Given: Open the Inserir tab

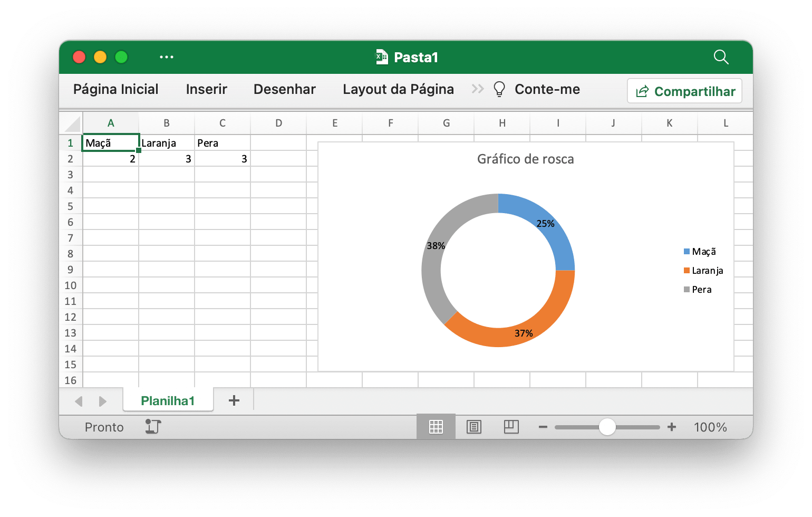Looking at the screenshot, I should (207, 89).
